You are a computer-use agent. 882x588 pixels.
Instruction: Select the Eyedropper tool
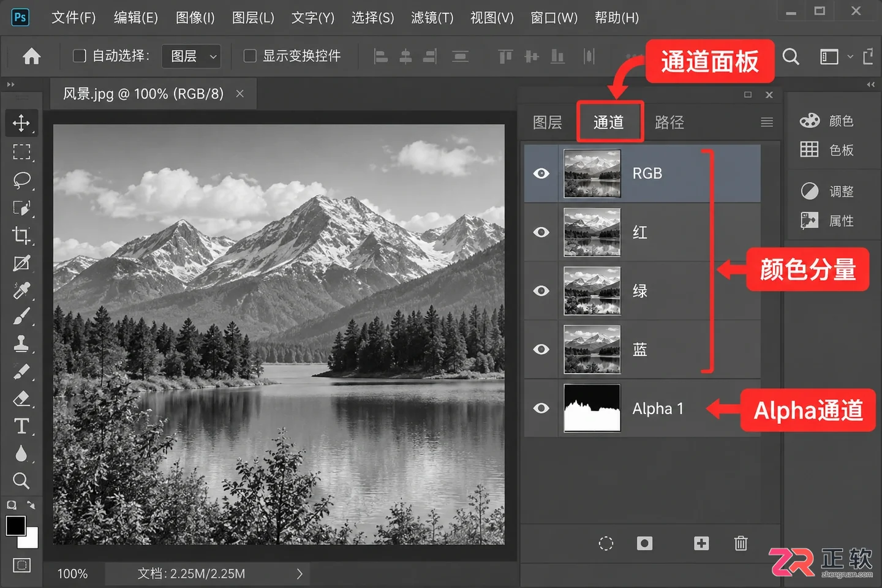[21, 290]
